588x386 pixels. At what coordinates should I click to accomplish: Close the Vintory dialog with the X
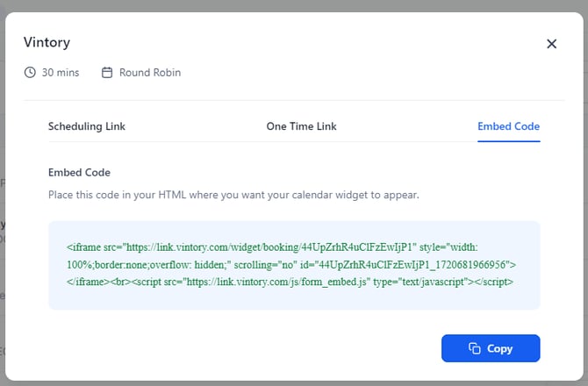click(x=551, y=44)
